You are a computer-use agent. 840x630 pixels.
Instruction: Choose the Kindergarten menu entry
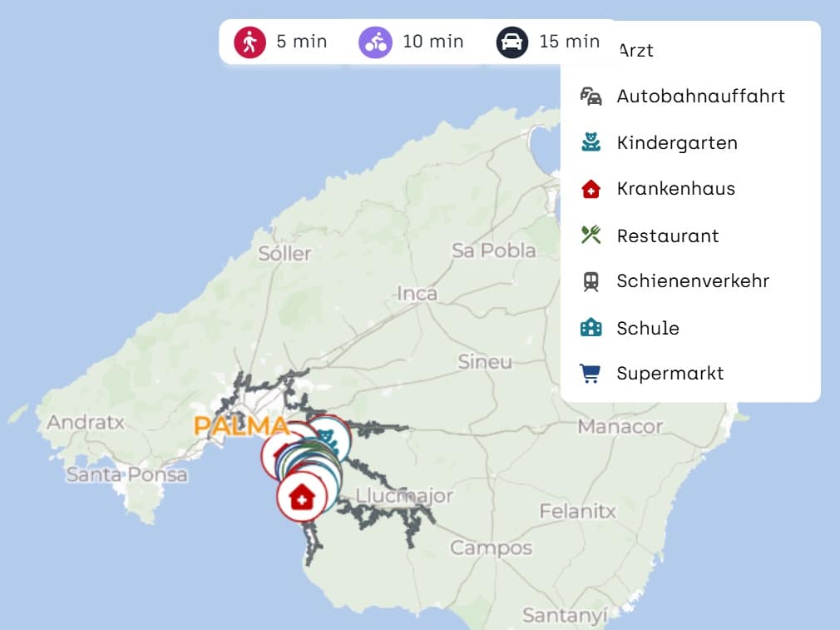click(690, 142)
